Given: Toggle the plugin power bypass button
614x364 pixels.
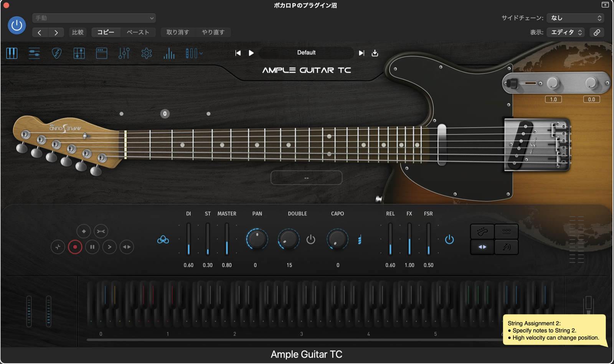Looking at the screenshot, I should [x=17, y=25].
